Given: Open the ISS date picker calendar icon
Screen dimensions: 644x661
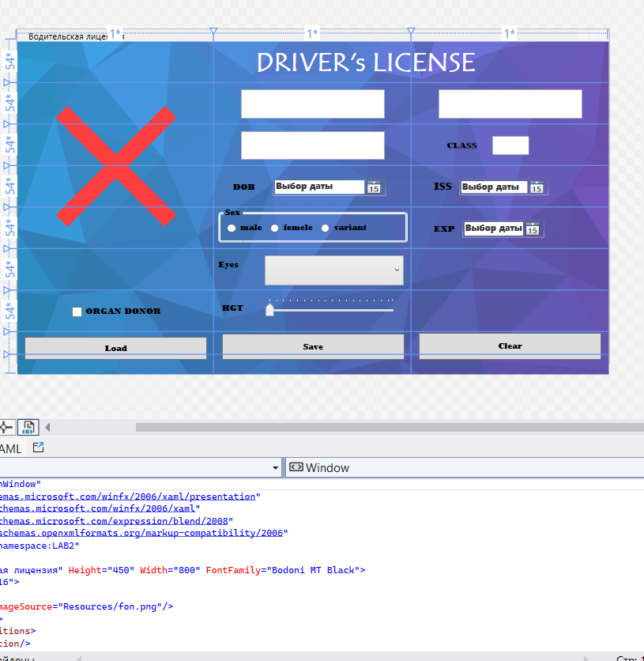Looking at the screenshot, I should [537, 187].
